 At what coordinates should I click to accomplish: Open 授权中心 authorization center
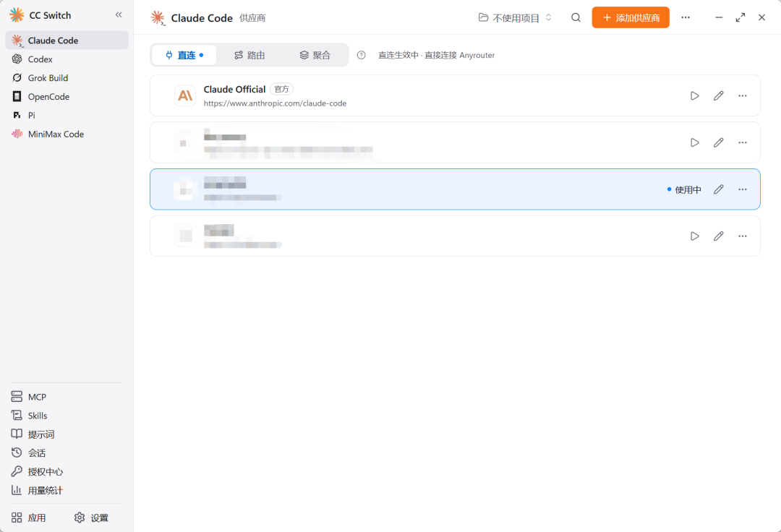(x=67, y=471)
